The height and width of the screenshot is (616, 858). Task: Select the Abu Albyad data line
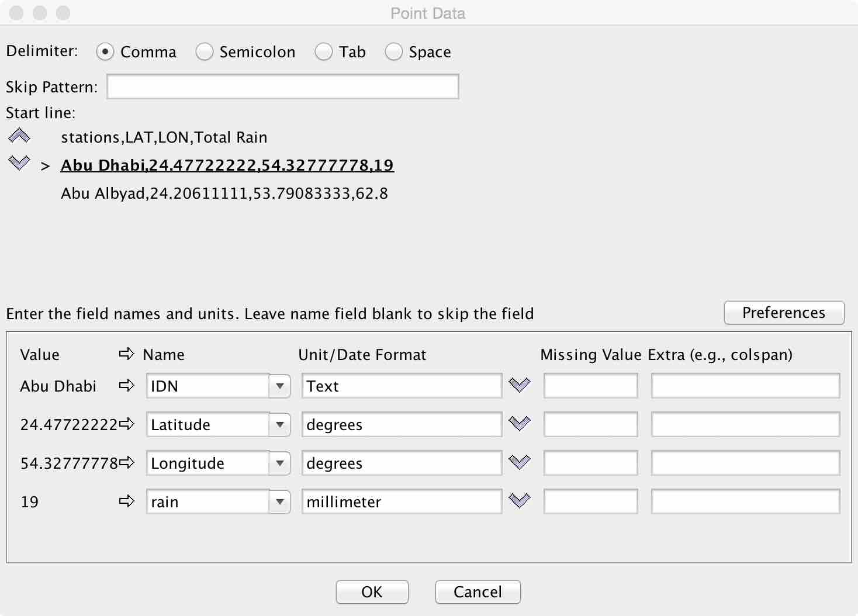point(224,193)
